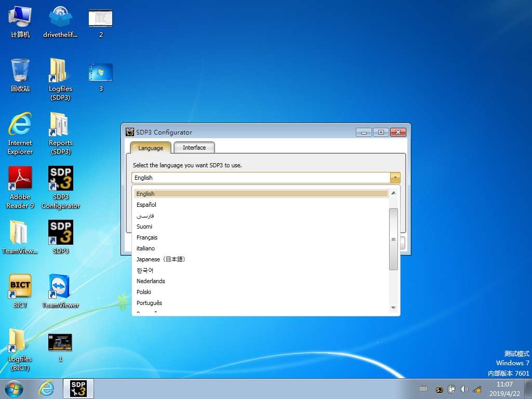Choose Polski in the language list
The image size is (532, 399).
[x=261, y=292]
